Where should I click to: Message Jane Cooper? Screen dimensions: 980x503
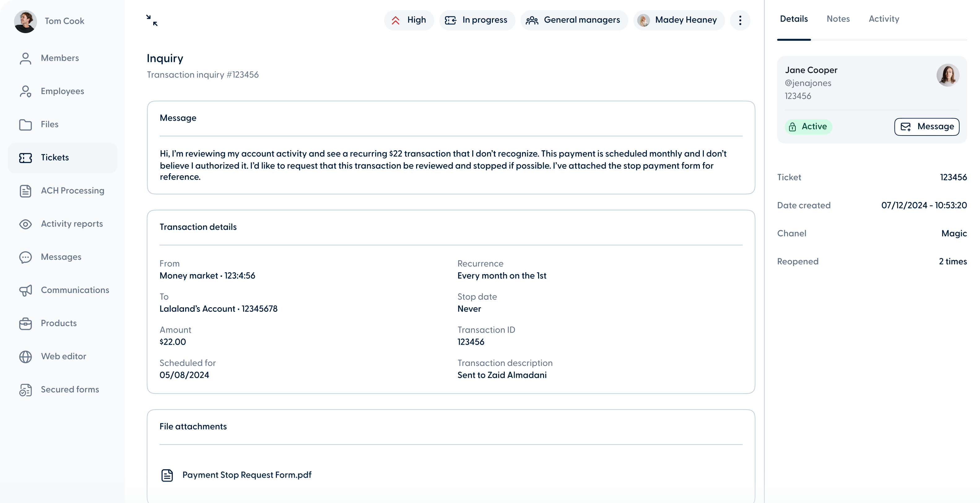click(927, 127)
